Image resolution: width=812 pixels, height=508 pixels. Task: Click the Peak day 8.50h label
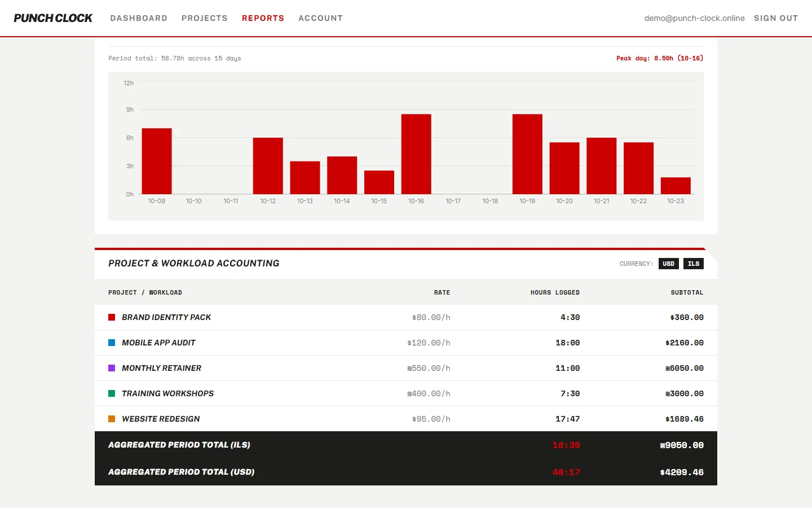(660, 58)
